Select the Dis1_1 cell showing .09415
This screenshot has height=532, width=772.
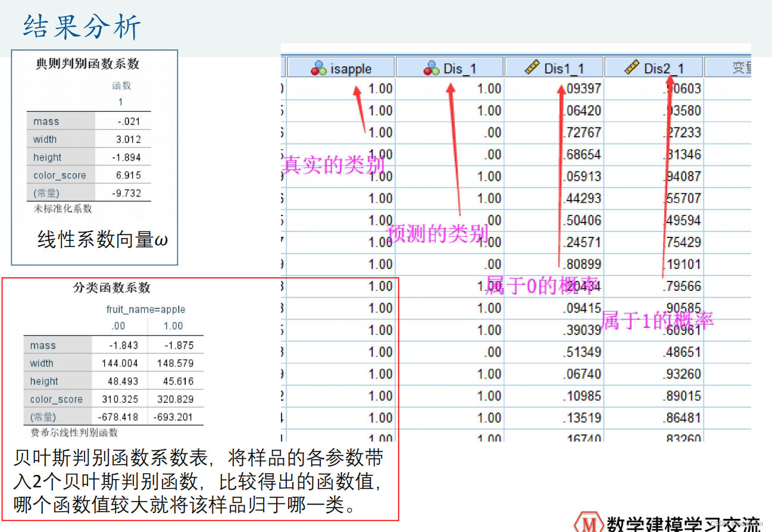coord(554,308)
